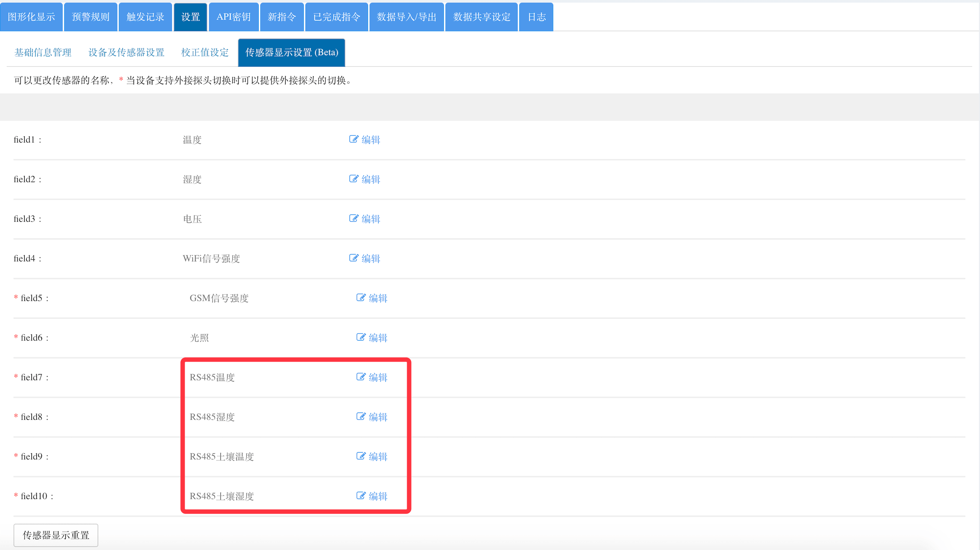Image resolution: width=980 pixels, height=550 pixels.
Task: Click 编辑 link for RS485土壤温度
Action: pos(378,456)
